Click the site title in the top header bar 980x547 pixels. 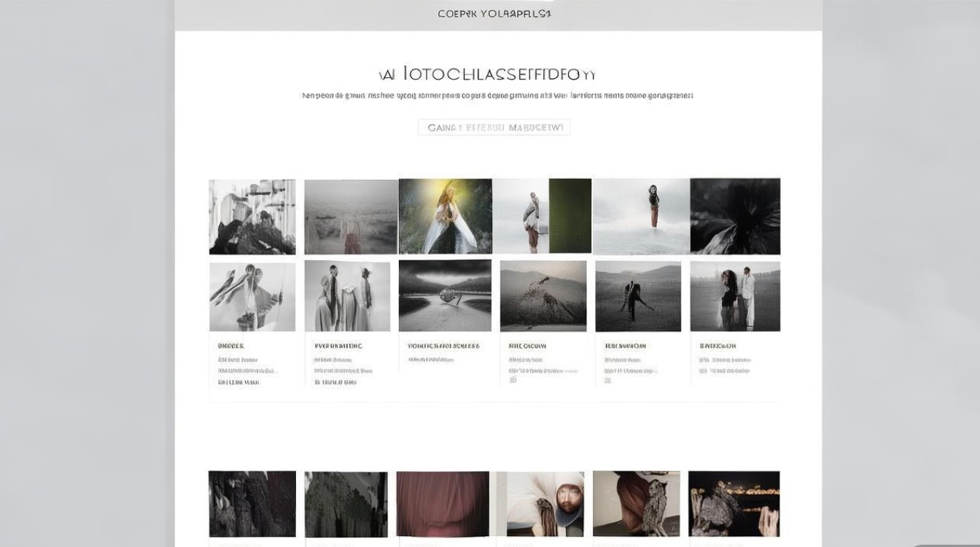(x=494, y=14)
